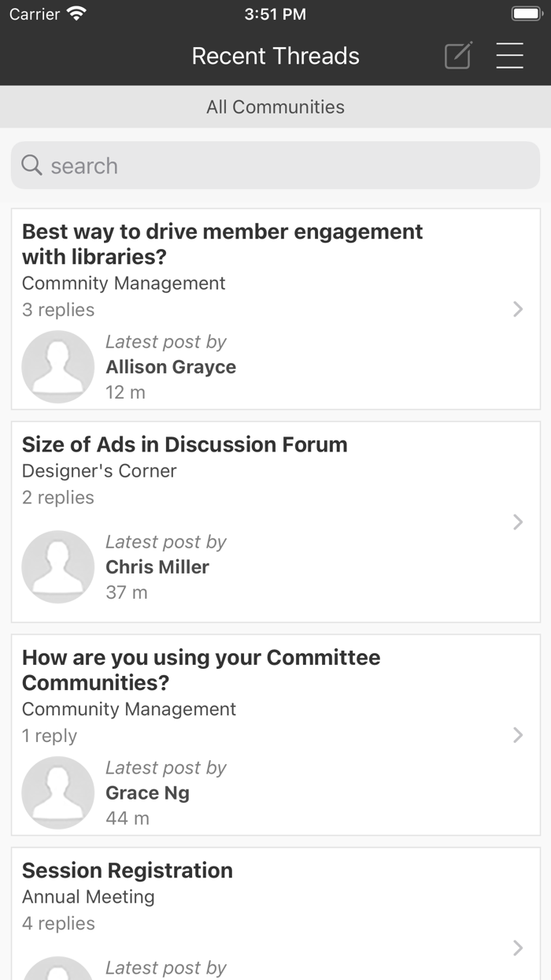Tap Allison Grayce's avatar picture

pyautogui.click(x=57, y=366)
